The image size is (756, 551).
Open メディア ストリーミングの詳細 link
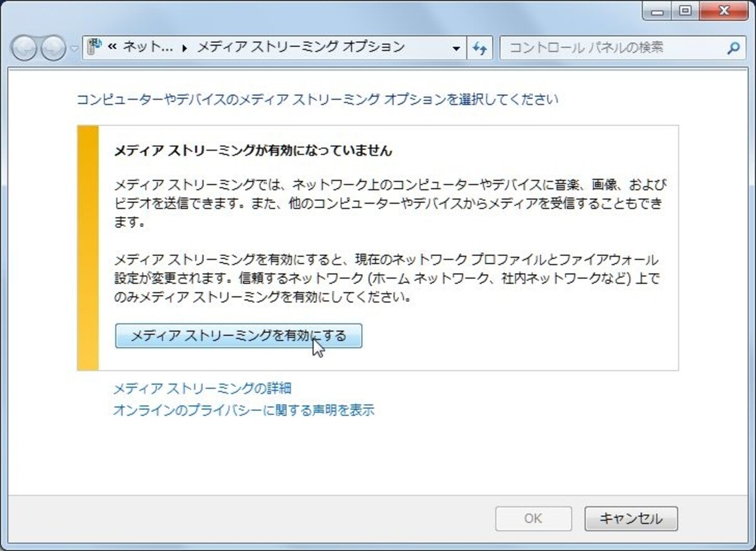[x=202, y=388]
